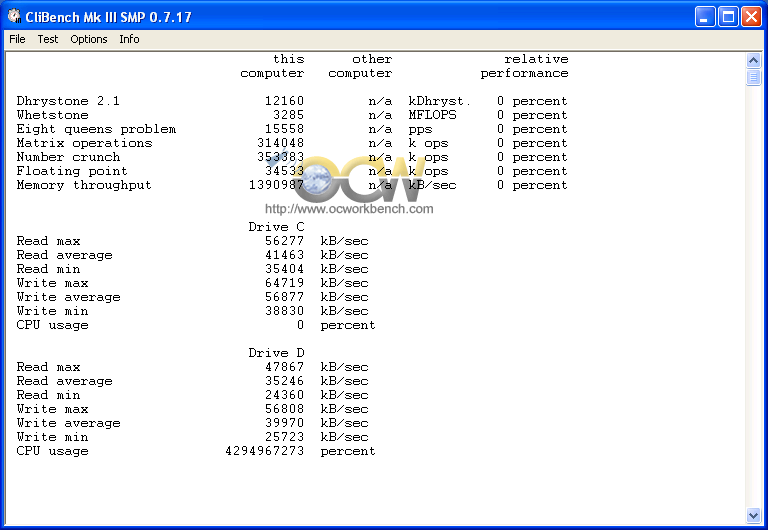
Task: Click the CliBench title bar icon
Action: coord(14,16)
